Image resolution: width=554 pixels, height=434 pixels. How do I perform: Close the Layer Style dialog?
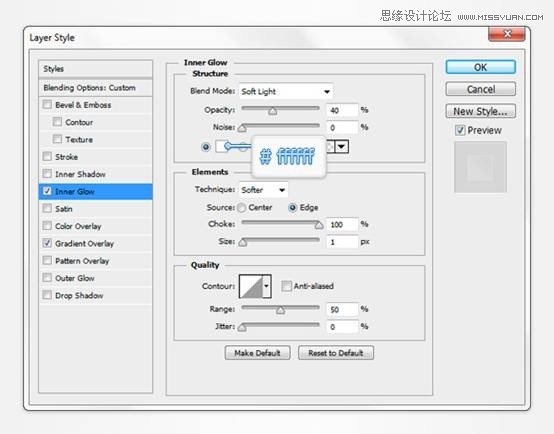507,34
